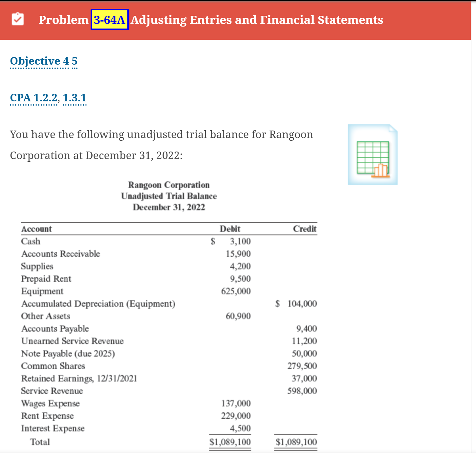
Task: Select the Problem 3-64A title bar
Action: (x=210, y=20)
